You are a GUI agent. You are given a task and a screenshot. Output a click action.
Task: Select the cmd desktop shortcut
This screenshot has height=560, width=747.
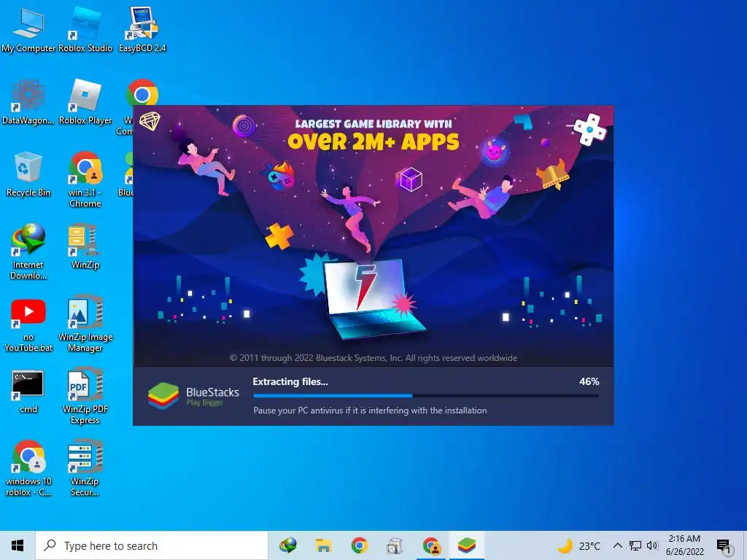[x=28, y=391]
